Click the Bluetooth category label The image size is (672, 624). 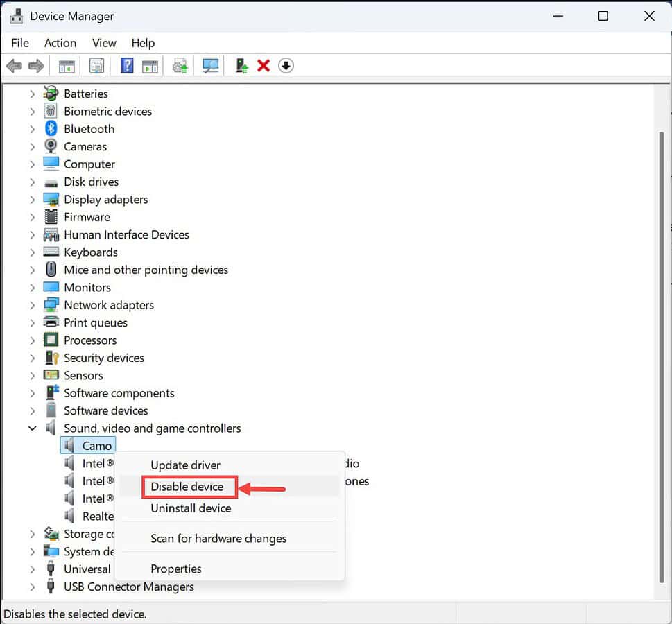coord(89,129)
